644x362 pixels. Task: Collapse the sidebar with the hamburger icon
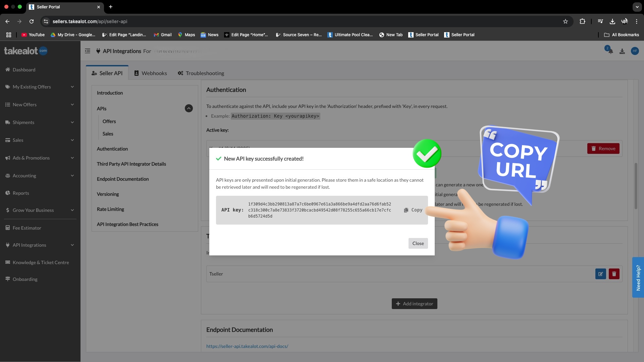click(x=87, y=51)
